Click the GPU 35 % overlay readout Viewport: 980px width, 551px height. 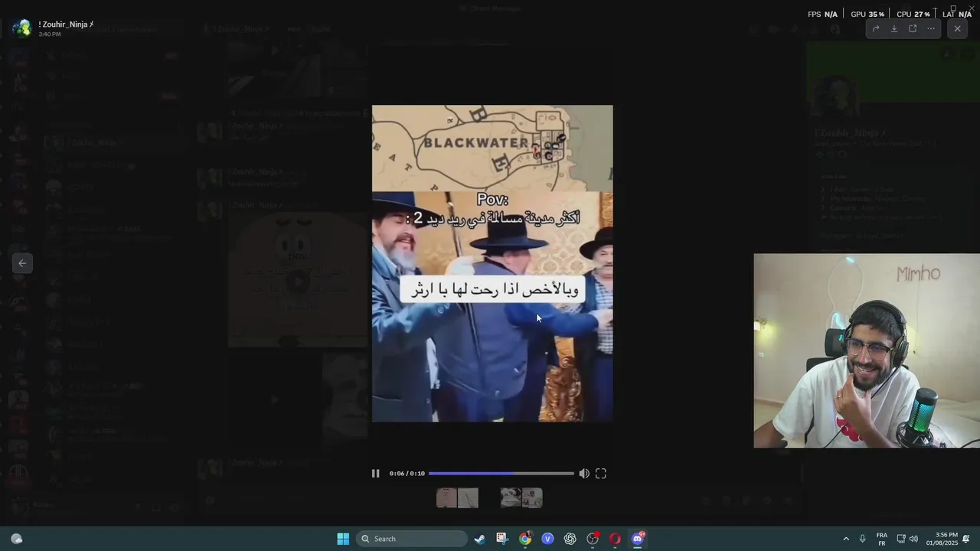[x=867, y=15]
